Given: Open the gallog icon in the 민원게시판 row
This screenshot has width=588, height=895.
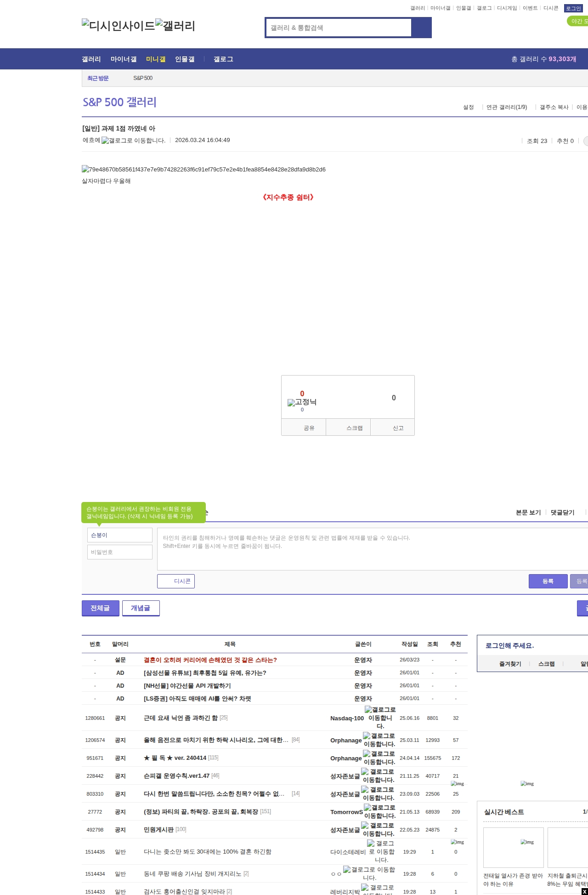Looking at the screenshot, I should click(x=378, y=830).
